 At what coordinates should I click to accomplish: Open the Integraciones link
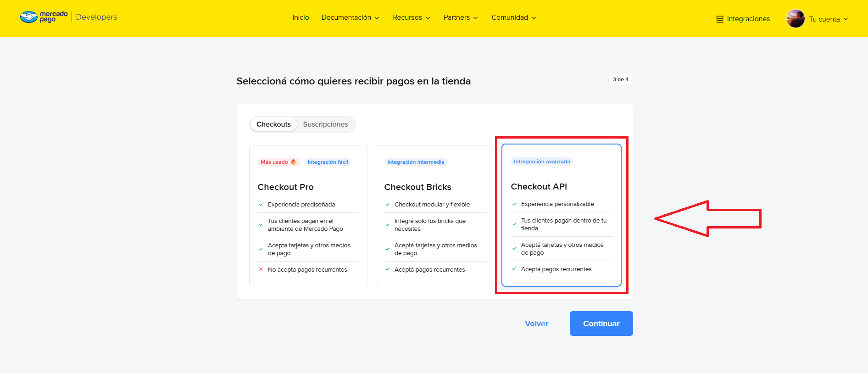[748, 19]
